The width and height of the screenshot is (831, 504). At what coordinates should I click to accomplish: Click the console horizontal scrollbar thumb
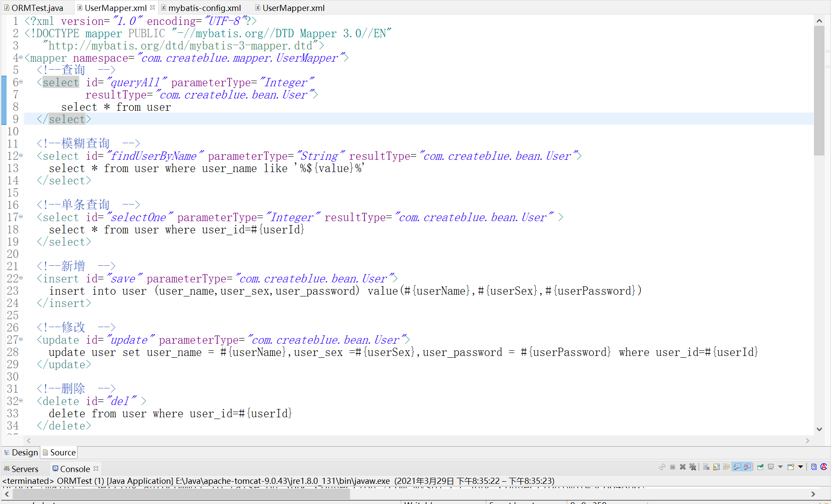click(x=181, y=494)
